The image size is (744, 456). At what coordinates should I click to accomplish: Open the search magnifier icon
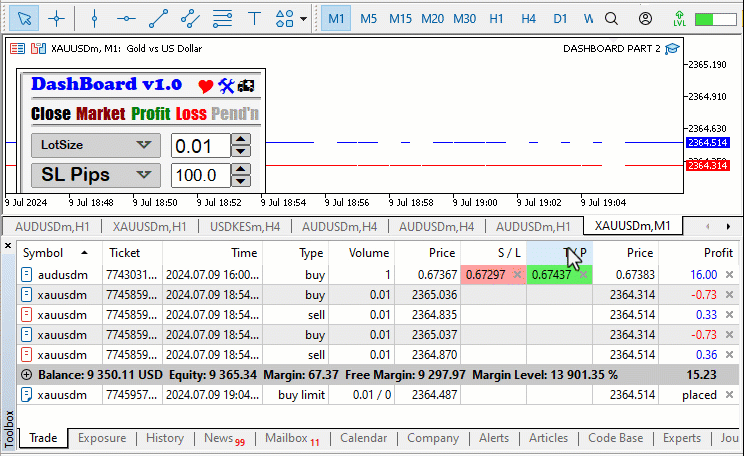coord(611,19)
